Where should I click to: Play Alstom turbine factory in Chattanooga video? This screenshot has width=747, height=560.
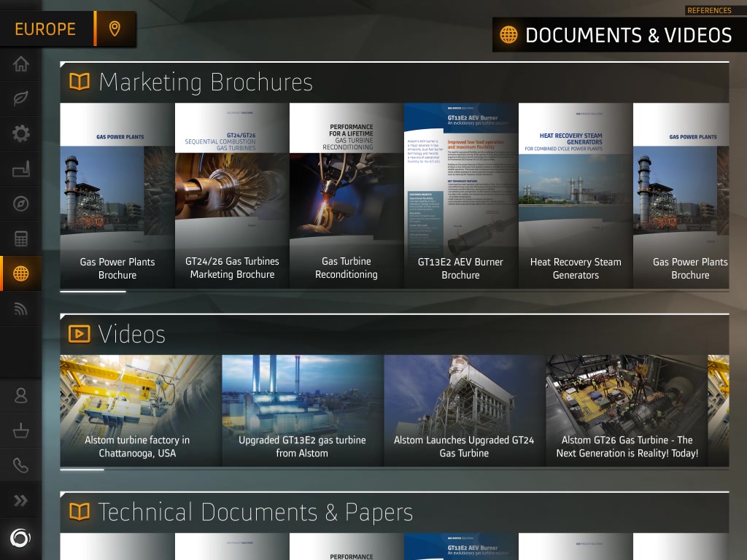(141, 411)
